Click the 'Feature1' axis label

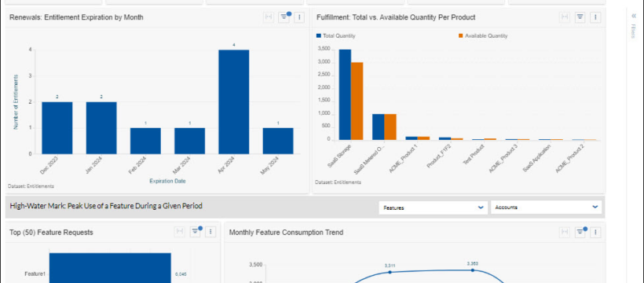(x=35, y=274)
